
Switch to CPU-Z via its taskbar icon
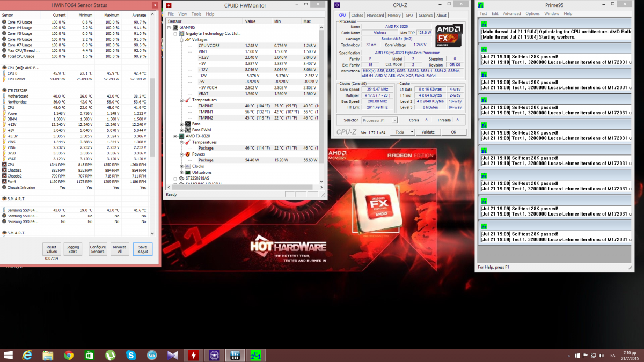(x=214, y=354)
